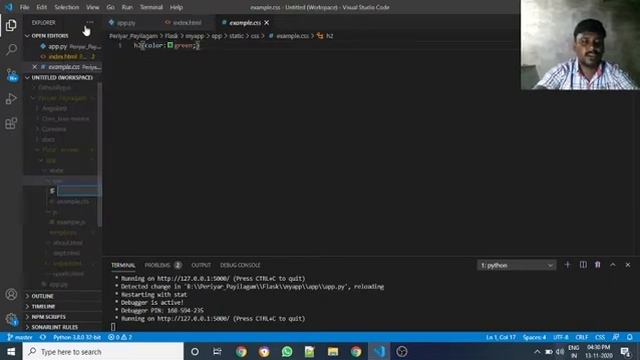
Task: Click the 'Ln 1, Col 17' status item
Action: [x=500, y=337]
